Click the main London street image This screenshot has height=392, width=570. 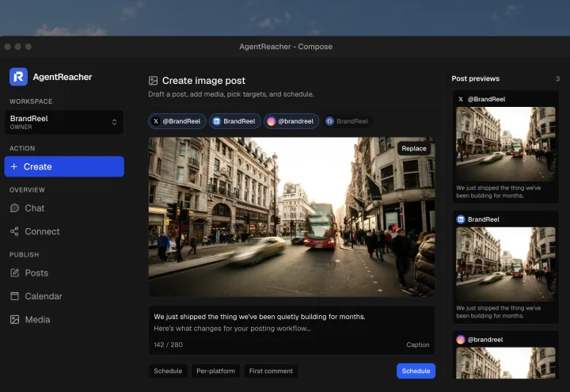pyautogui.click(x=291, y=217)
